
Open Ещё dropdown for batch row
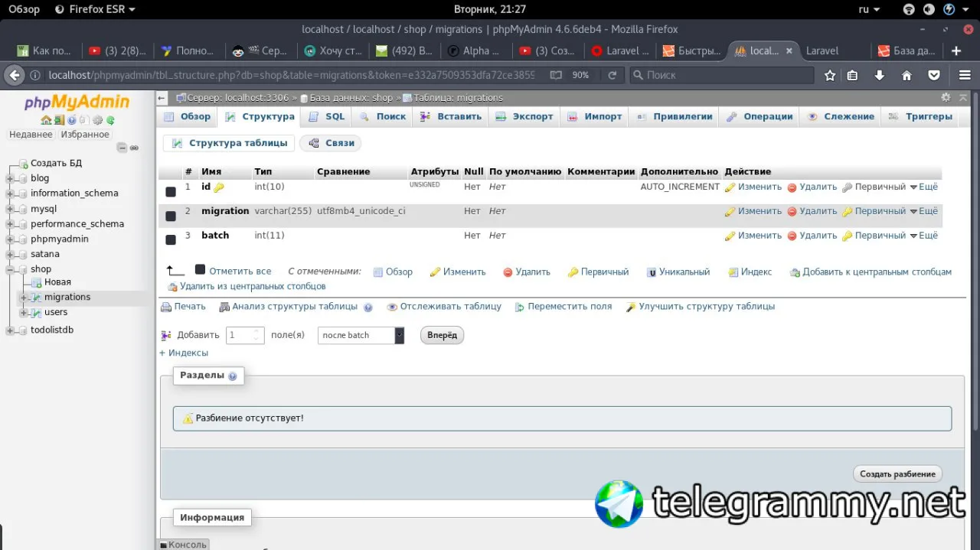923,236
